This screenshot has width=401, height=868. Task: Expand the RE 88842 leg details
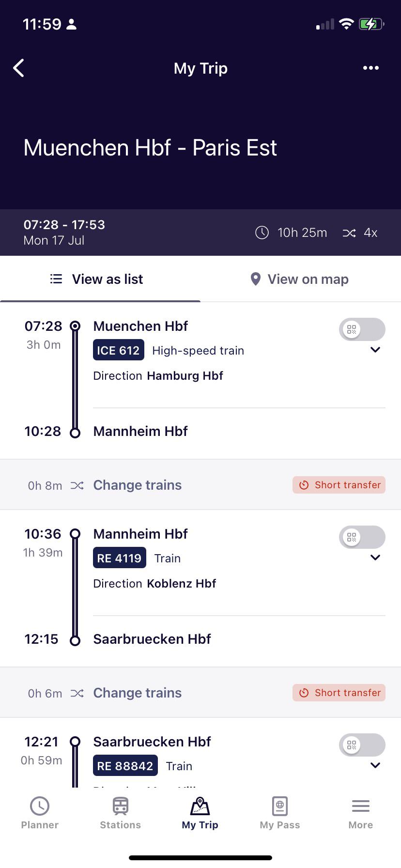point(375,765)
